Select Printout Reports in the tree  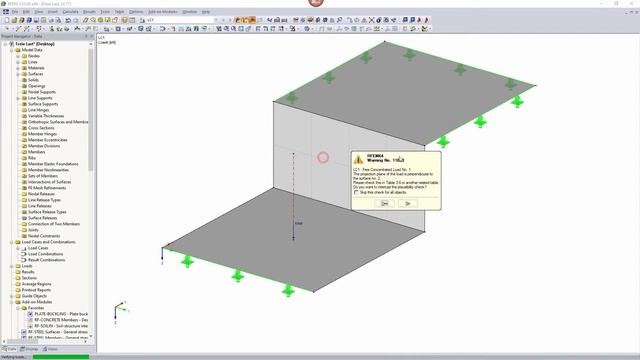(36, 290)
